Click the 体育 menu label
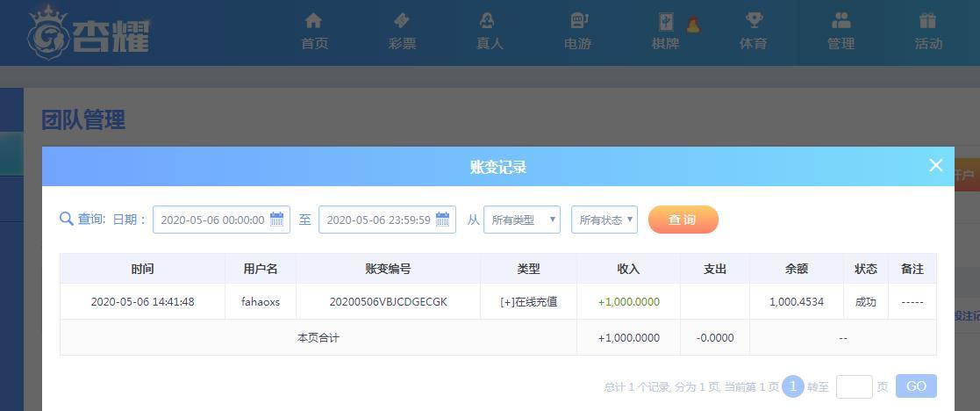 753,44
